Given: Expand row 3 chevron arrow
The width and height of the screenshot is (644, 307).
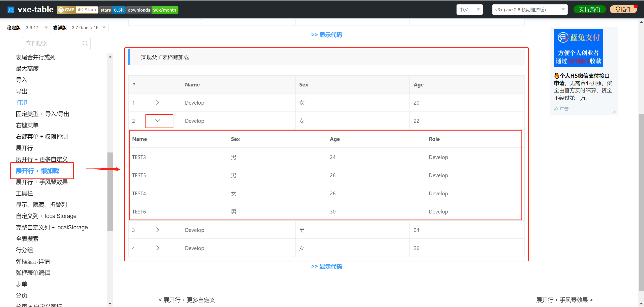Looking at the screenshot, I should (158, 230).
